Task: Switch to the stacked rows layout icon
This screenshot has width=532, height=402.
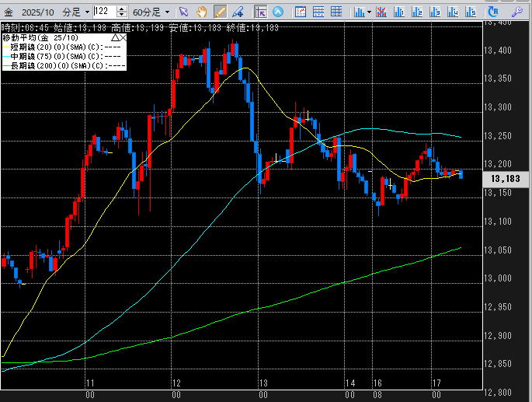Action: [318, 12]
